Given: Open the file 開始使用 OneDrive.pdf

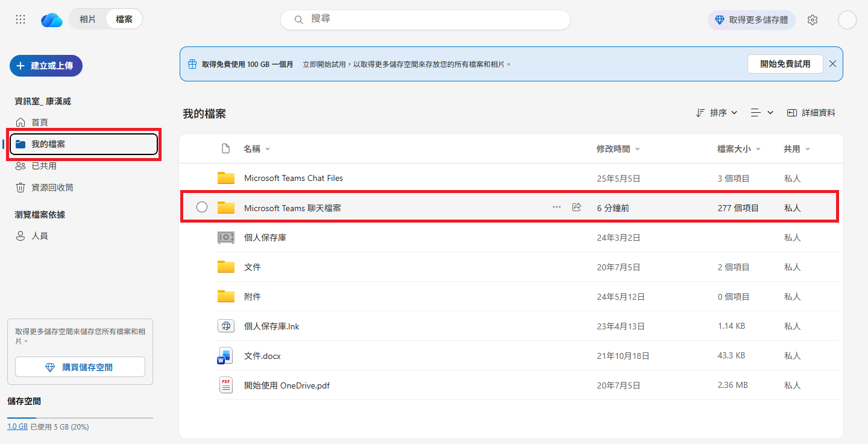Looking at the screenshot, I should (x=287, y=385).
